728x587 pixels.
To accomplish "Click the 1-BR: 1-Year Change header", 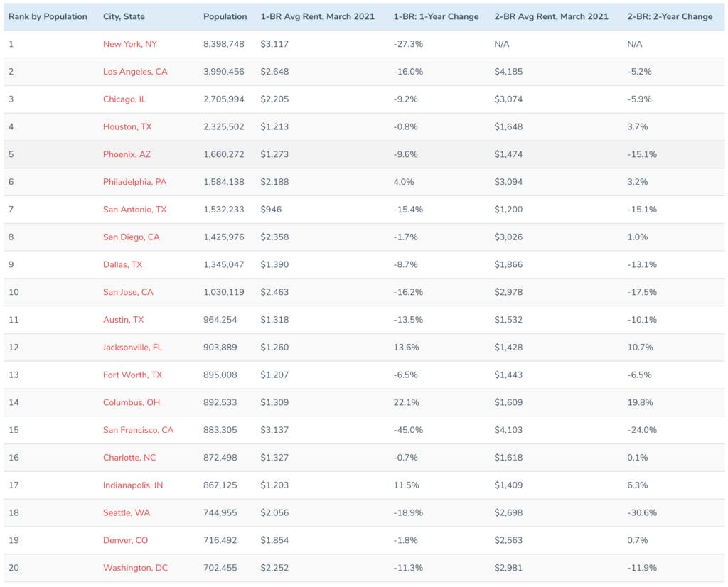I will (x=436, y=17).
